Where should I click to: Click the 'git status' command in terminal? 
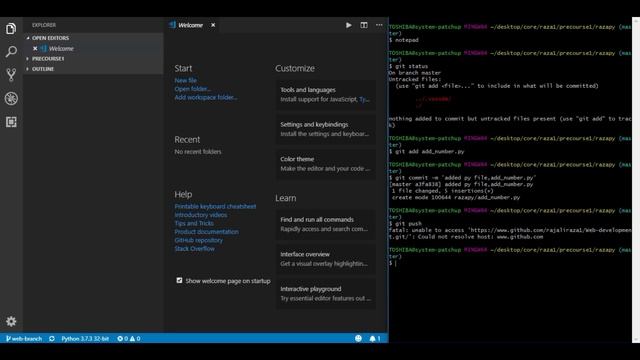coord(409,66)
